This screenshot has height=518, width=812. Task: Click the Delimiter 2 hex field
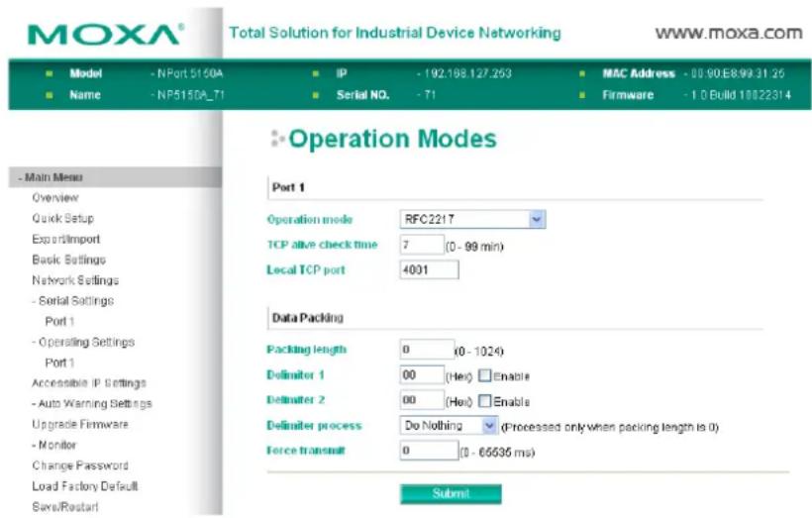tap(422, 400)
